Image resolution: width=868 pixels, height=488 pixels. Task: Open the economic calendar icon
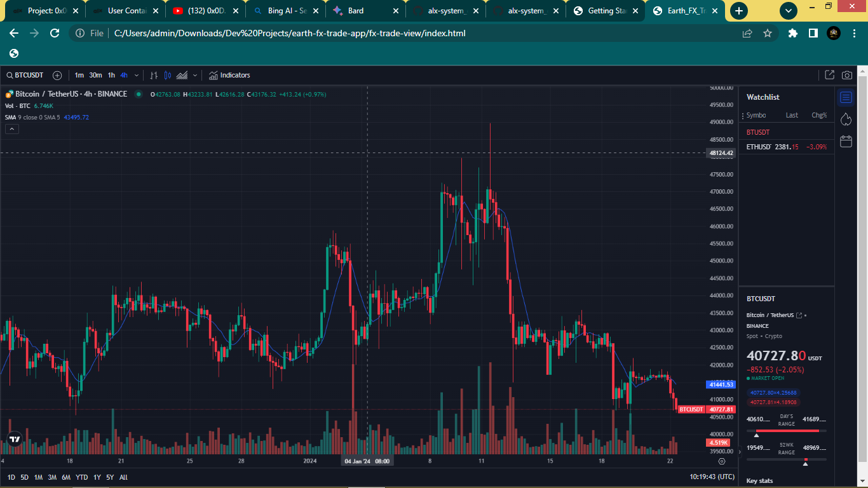[x=846, y=141]
